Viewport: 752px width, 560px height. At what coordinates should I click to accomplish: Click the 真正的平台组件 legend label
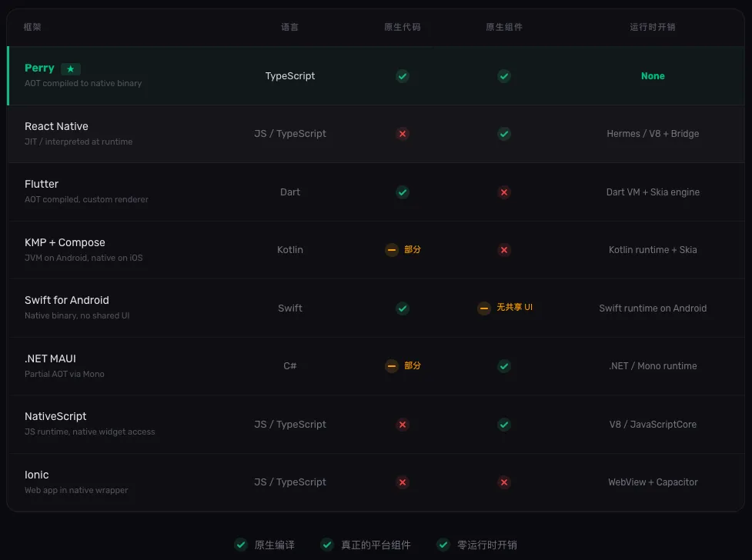click(376, 545)
